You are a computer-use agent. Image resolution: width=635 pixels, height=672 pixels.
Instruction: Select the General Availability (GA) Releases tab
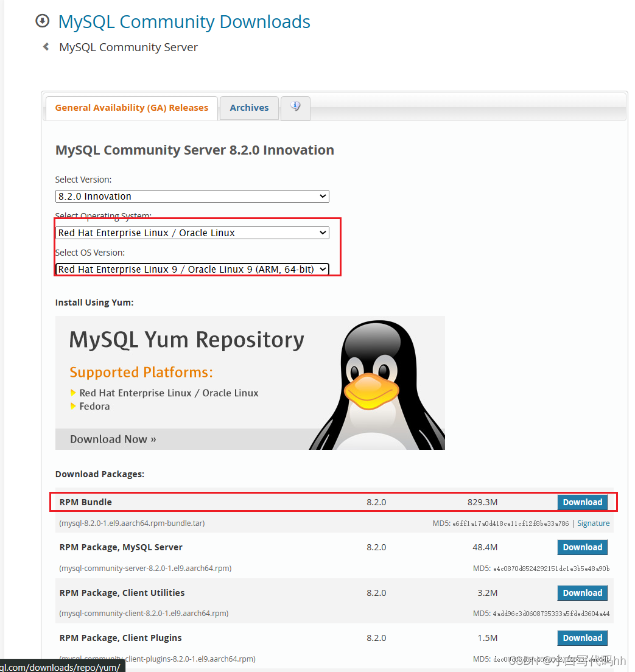pos(131,107)
